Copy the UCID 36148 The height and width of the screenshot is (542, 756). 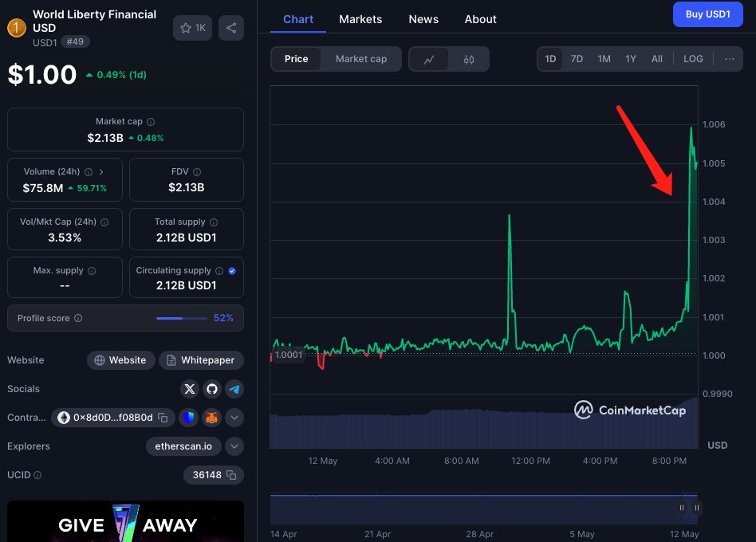[x=231, y=475]
